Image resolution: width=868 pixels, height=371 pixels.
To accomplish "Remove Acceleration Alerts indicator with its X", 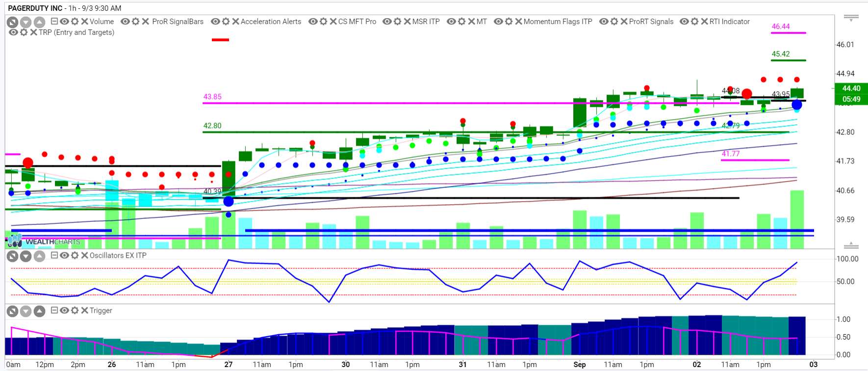I will point(235,22).
